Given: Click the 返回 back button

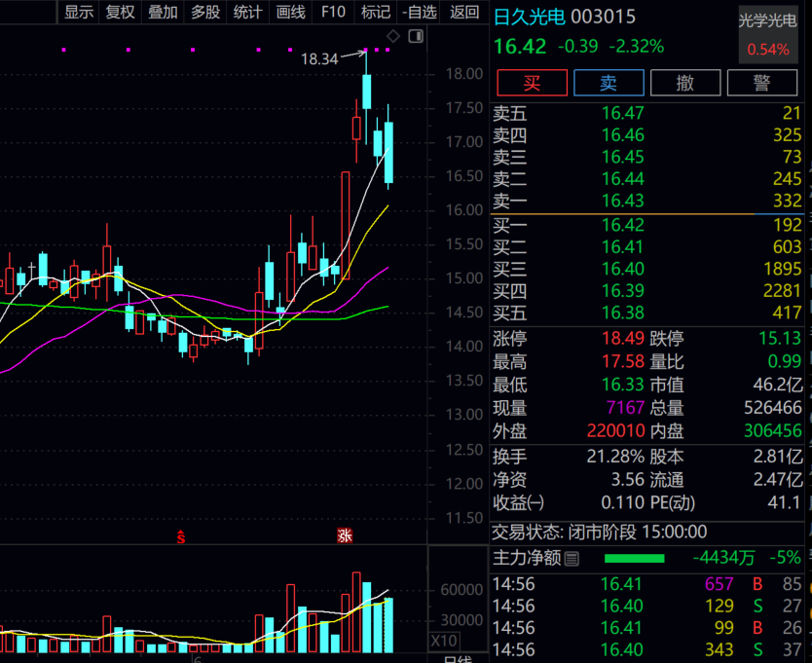Looking at the screenshot, I should pos(464,12).
